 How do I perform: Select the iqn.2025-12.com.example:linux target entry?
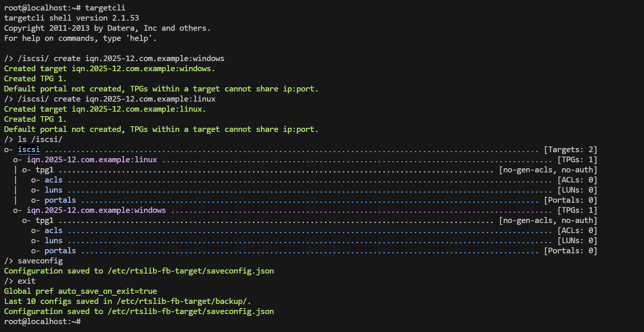92,160
